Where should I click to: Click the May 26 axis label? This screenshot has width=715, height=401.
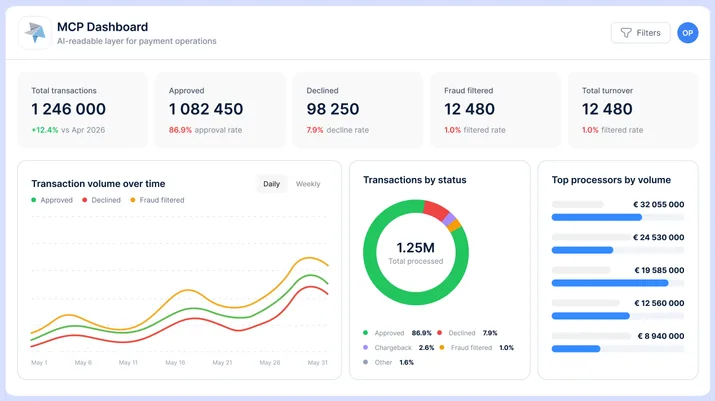tap(269, 362)
